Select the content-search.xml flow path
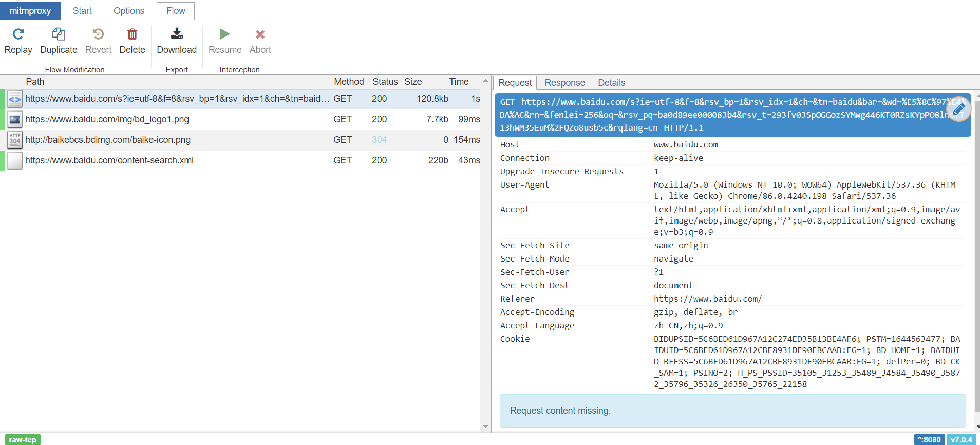Image resolution: width=980 pixels, height=445 pixels. pos(109,160)
